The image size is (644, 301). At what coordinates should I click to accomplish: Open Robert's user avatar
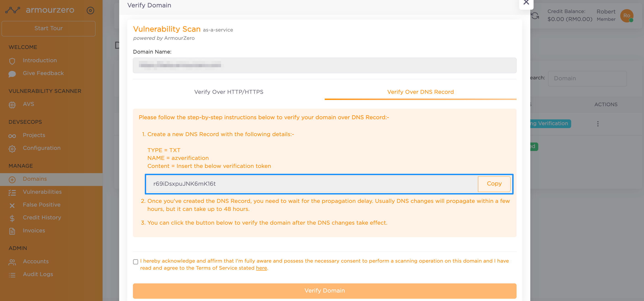click(626, 16)
